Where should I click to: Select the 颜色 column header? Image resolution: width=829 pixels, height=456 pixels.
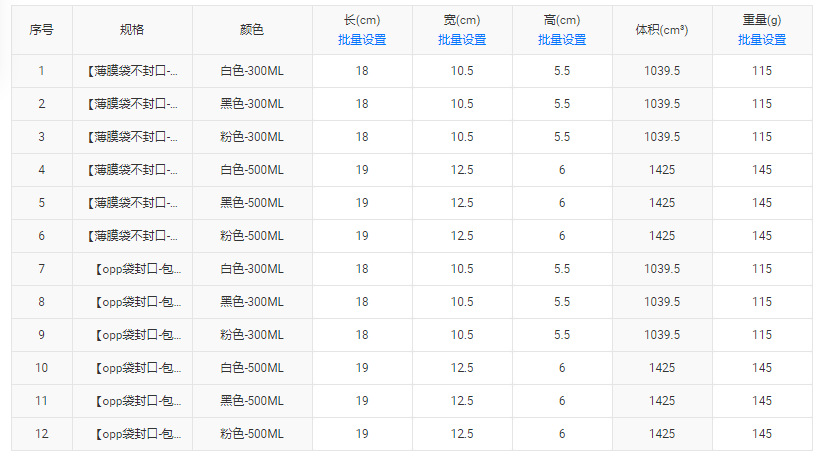[x=252, y=30]
